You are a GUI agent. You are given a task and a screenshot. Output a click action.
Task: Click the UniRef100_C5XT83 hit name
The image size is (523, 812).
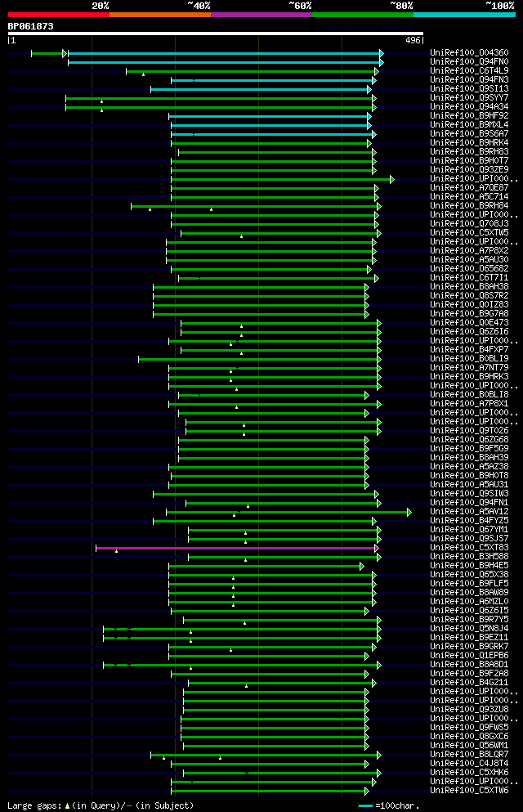(x=469, y=547)
